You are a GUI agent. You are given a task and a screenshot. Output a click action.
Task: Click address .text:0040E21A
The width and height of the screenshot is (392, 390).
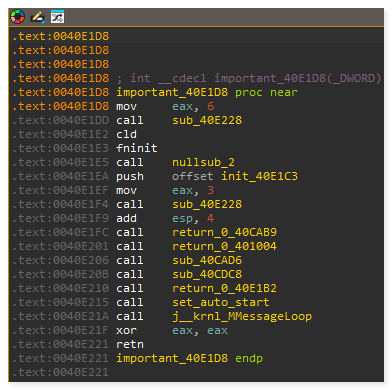point(60,316)
